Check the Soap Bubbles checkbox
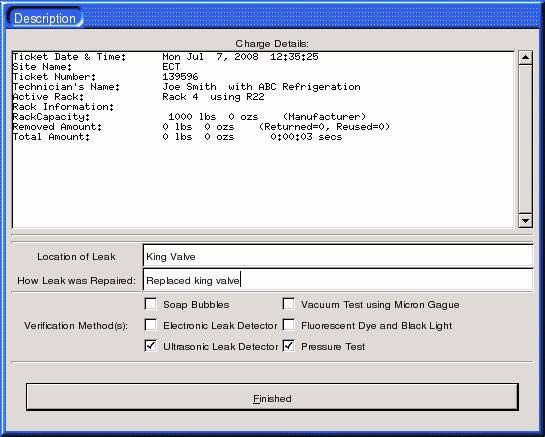The image size is (545, 437). tap(151, 304)
